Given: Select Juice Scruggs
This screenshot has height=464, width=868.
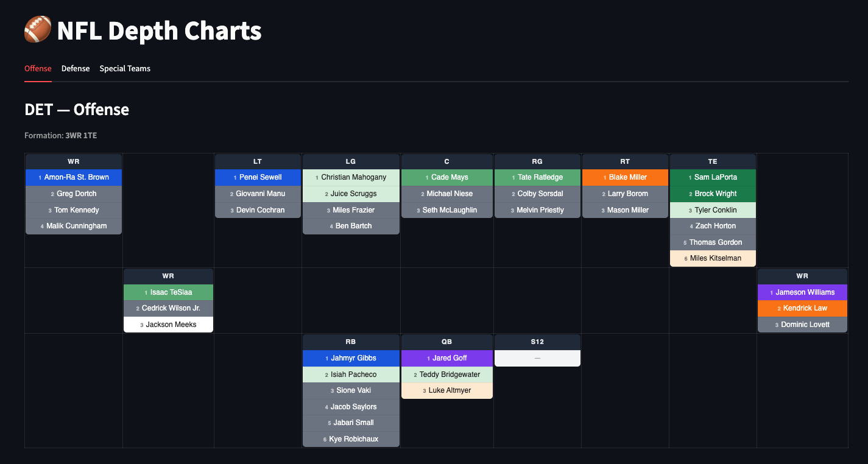Looking at the screenshot, I should tap(351, 194).
